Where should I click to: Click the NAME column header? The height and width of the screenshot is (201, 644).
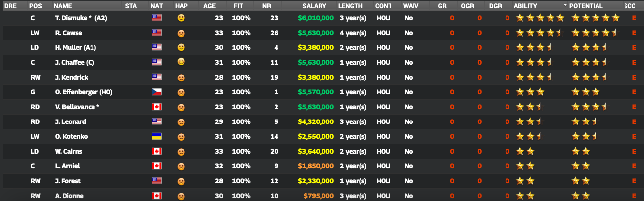[x=63, y=6]
